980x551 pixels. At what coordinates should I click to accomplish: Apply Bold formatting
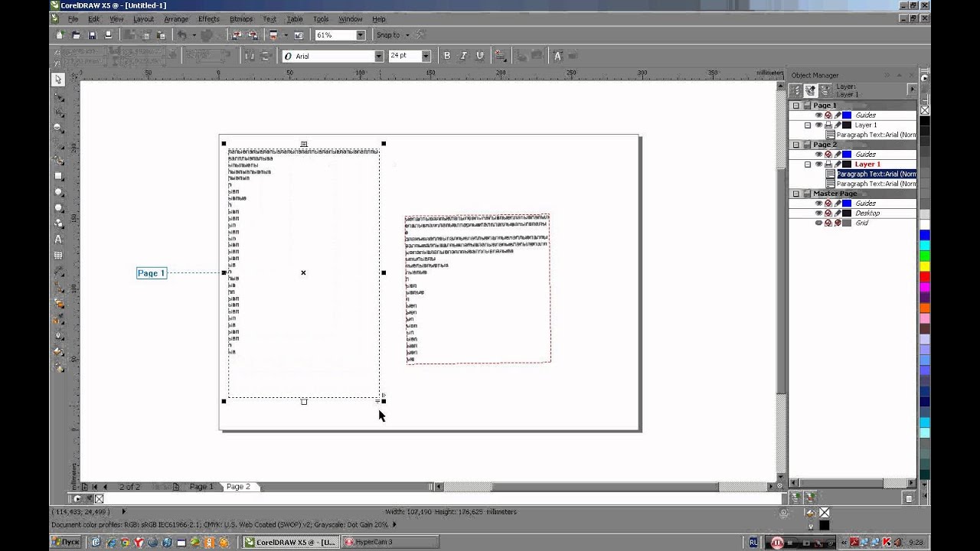coord(447,56)
